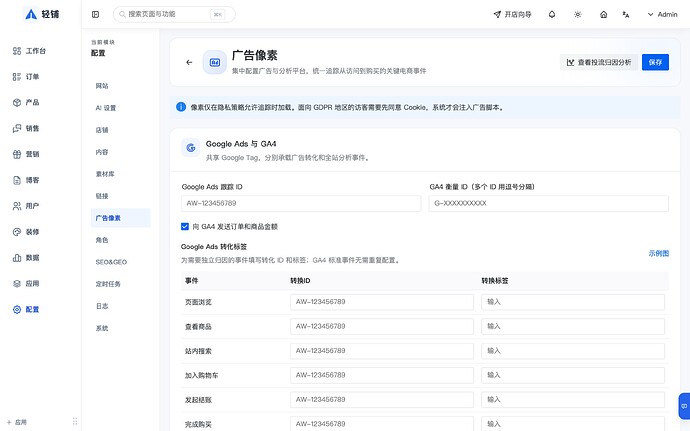This screenshot has width=690, height=431.
Task: Select 网站 in the config menu
Action: coord(121,86)
